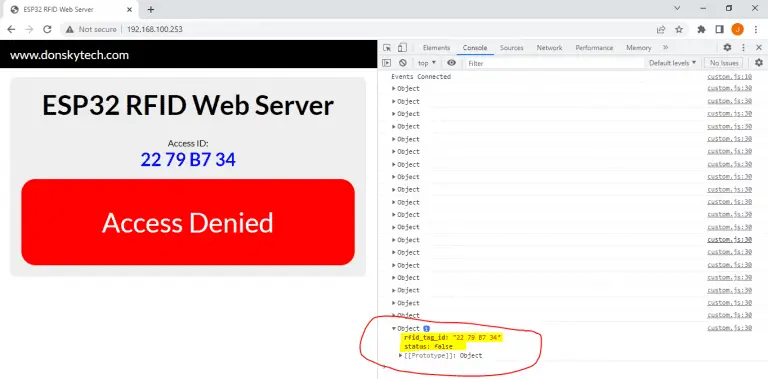Image resolution: width=768 pixels, height=379 pixels.
Task: Reload the page with the refresh icon
Action: [47, 29]
